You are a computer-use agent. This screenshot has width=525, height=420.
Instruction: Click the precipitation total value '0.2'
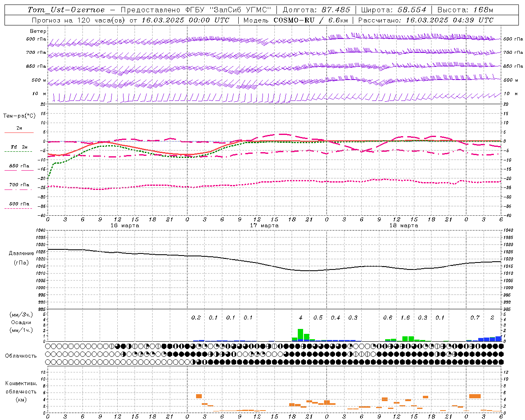tap(196, 318)
